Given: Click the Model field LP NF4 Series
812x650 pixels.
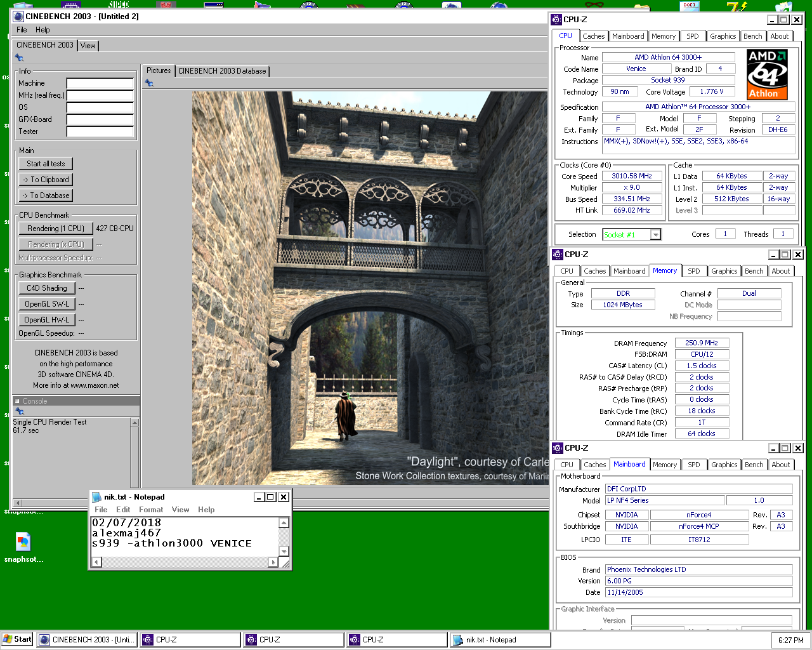Looking at the screenshot, I should (664, 500).
